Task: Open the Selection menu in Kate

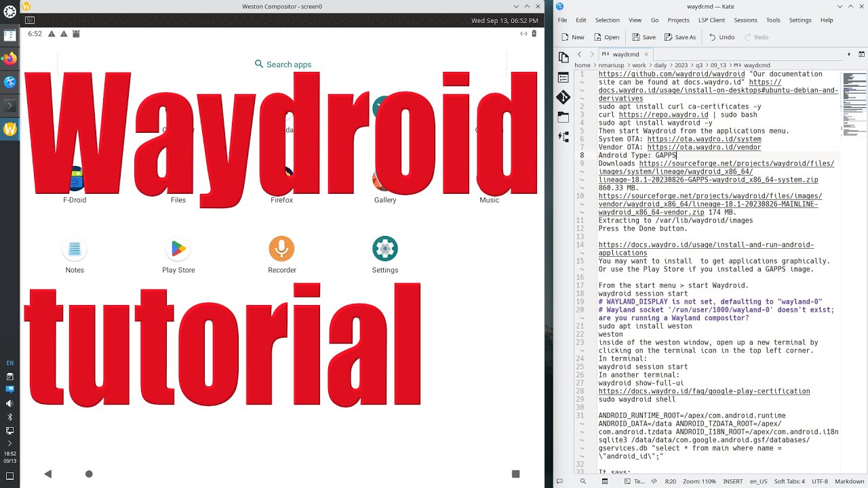Action: point(608,20)
